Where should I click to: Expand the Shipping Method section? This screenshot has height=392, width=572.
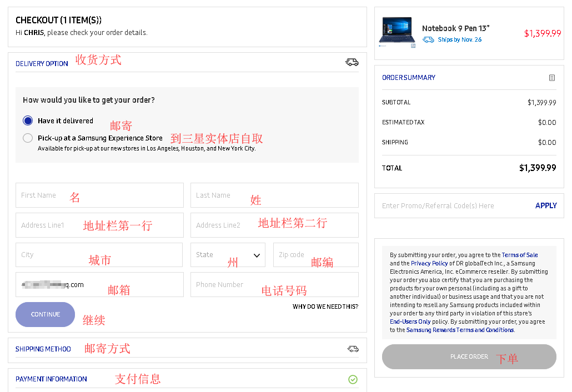click(43, 349)
